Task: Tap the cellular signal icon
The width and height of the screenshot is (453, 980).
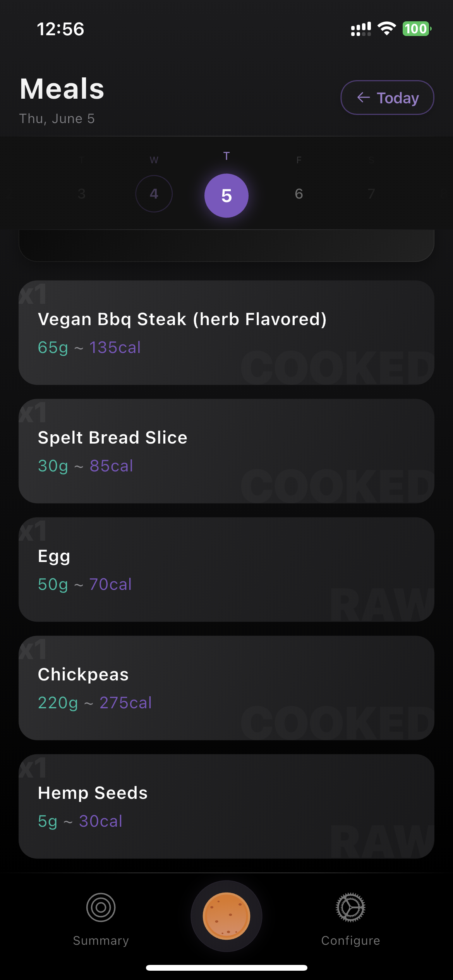Action: 361,29
